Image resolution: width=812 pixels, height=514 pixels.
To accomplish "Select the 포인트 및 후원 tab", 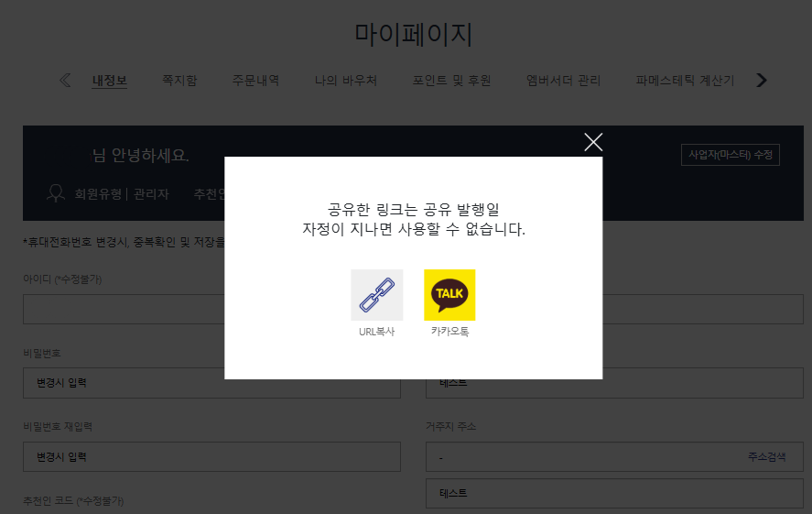I will click(451, 81).
